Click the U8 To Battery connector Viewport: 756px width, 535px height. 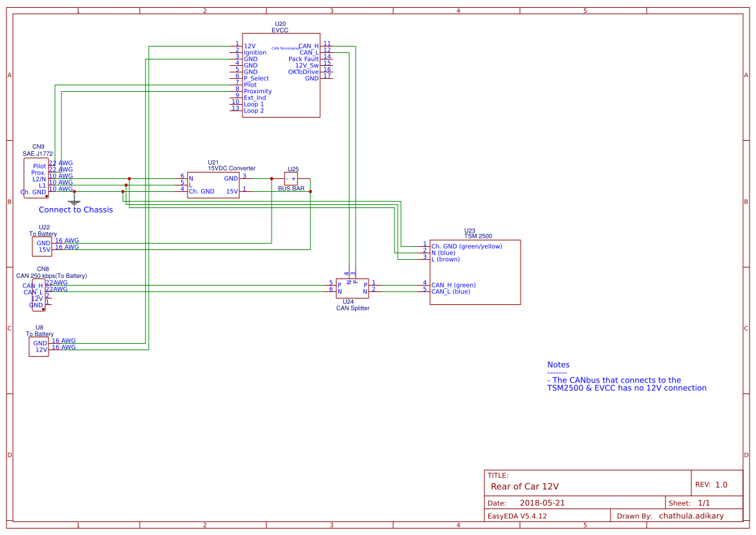pos(38,346)
